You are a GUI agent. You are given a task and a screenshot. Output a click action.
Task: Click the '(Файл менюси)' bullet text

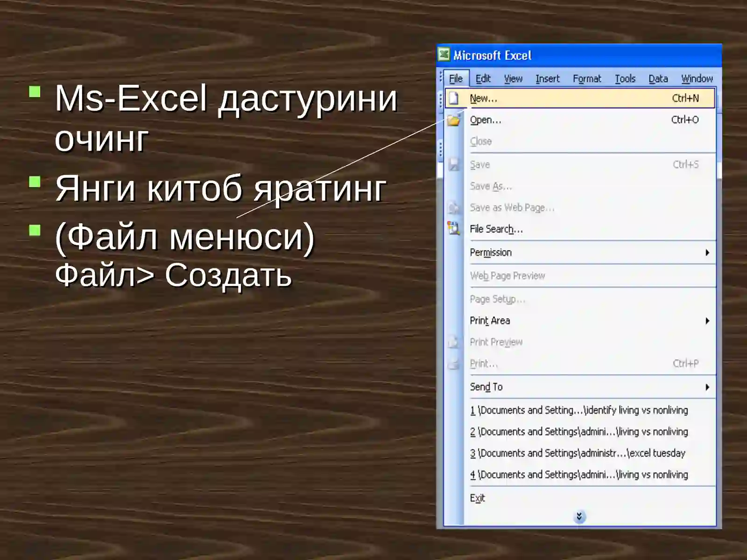tap(185, 237)
